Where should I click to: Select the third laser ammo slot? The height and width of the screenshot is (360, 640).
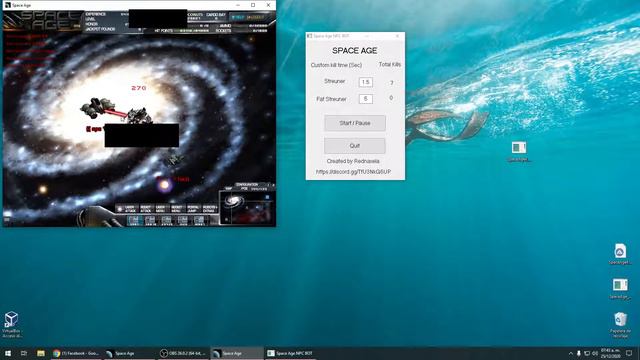click(167, 221)
